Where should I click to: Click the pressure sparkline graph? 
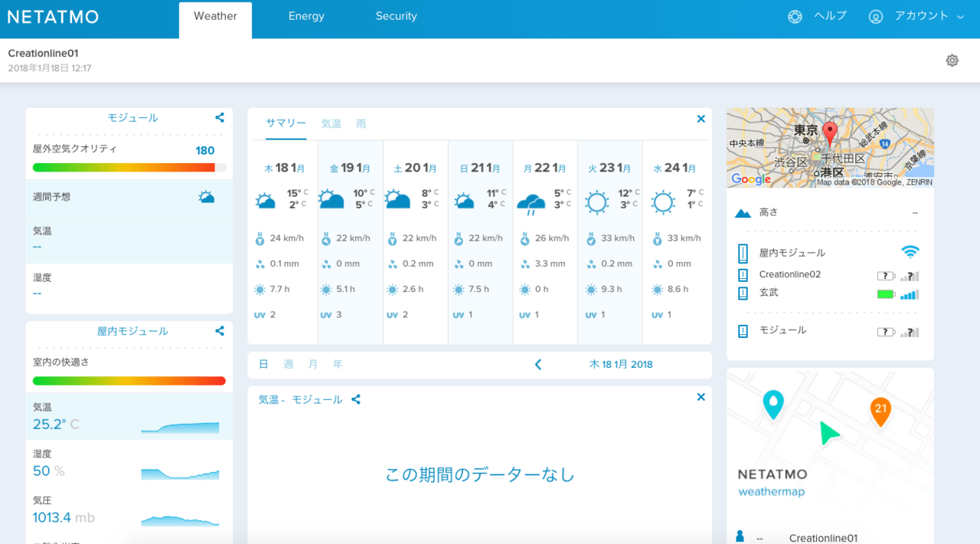[180, 521]
